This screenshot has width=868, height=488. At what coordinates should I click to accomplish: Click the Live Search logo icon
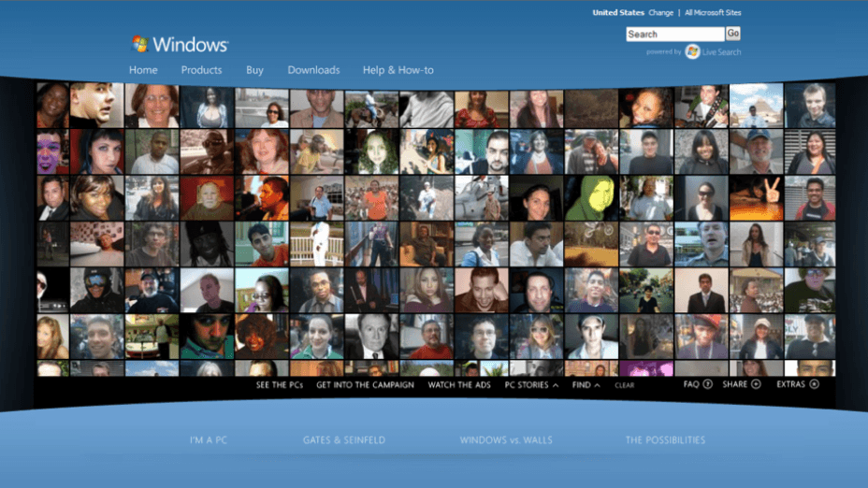click(x=692, y=52)
